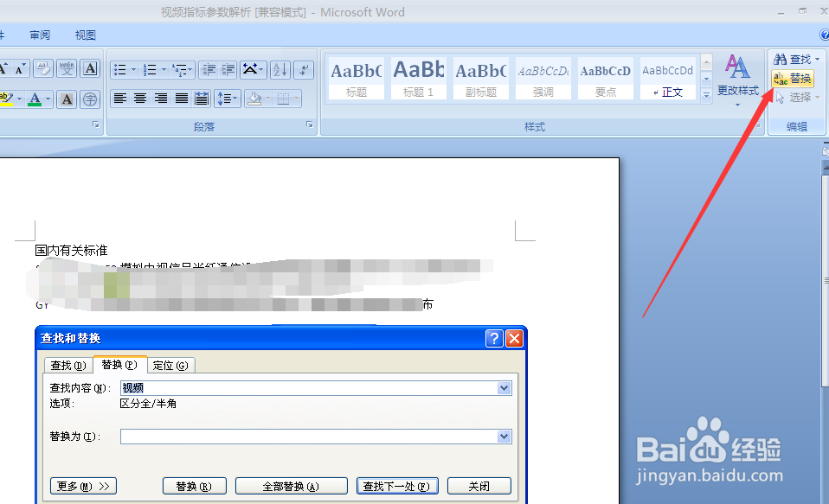Click 更多 to show more search options
This screenshot has height=504, width=829.
(x=82, y=485)
